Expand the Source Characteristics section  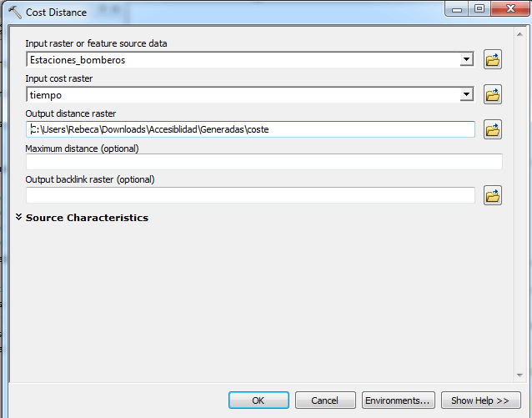[x=19, y=218]
